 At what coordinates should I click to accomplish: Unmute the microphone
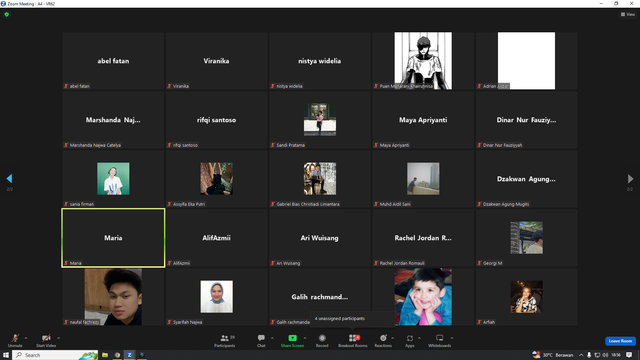[x=15, y=340]
